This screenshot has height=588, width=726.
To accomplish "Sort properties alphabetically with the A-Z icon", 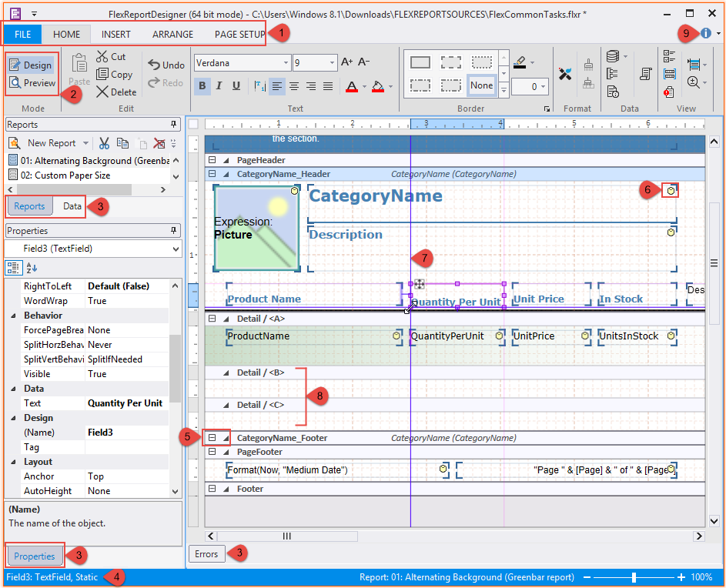I will coord(31,267).
